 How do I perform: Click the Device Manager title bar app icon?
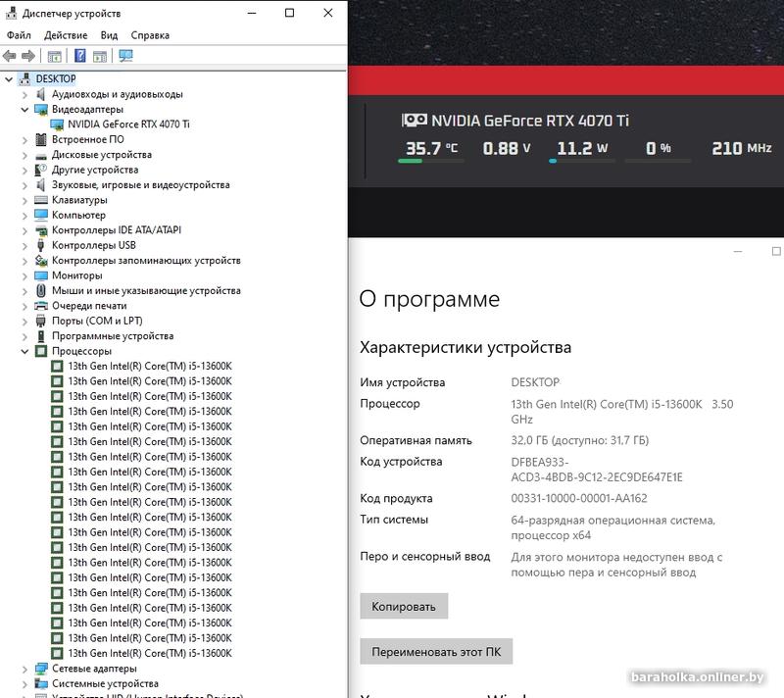(11, 13)
